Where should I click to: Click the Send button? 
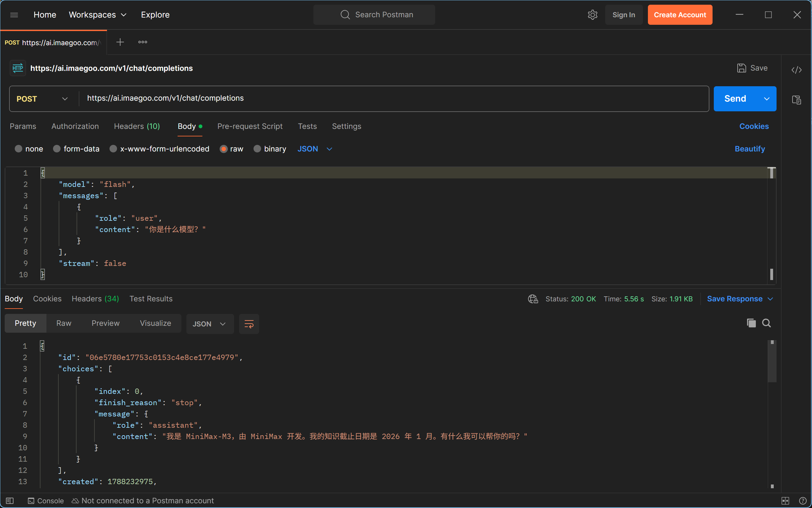tap(735, 99)
